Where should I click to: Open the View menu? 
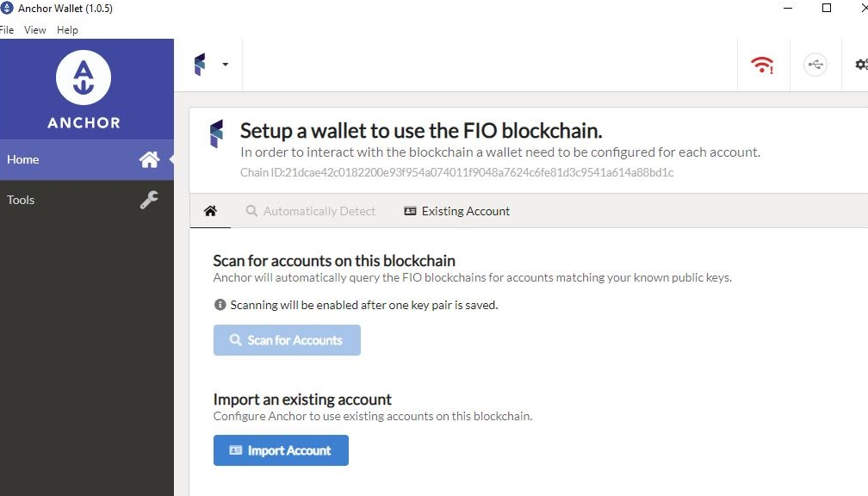coord(34,30)
